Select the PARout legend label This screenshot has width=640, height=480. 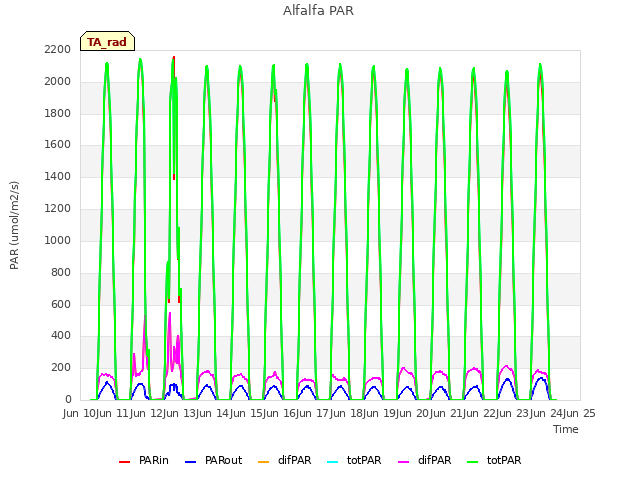click(x=223, y=460)
